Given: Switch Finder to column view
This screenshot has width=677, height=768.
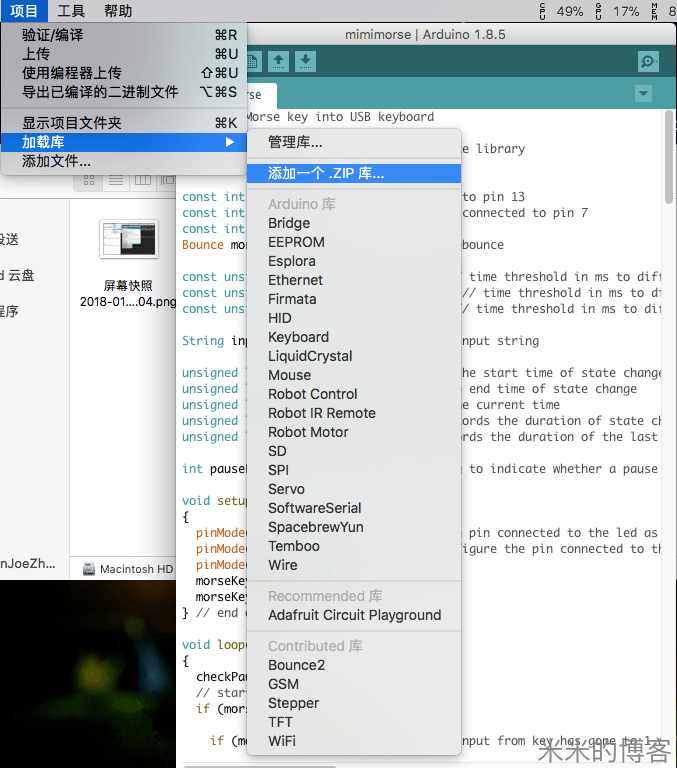Looking at the screenshot, I should (143, 180).
